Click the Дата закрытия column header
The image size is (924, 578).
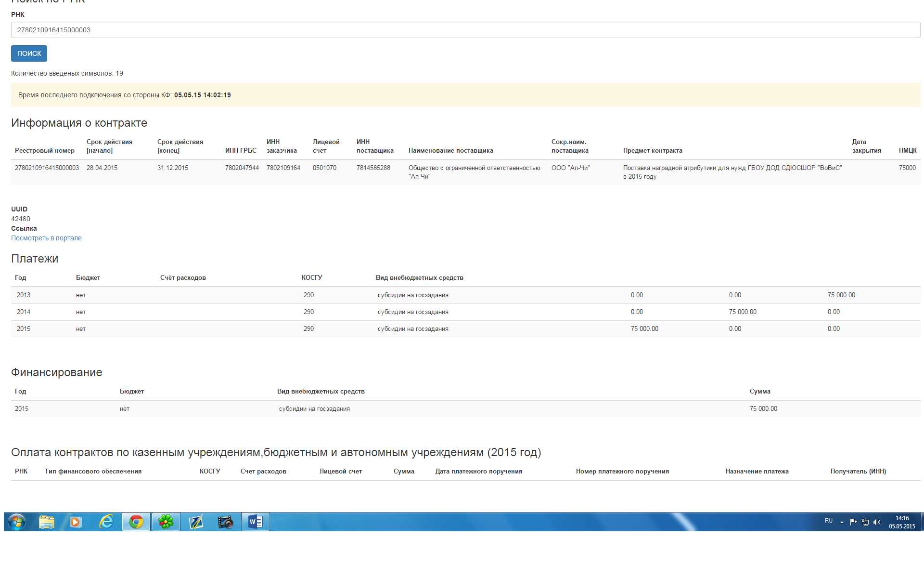[867, 146]
